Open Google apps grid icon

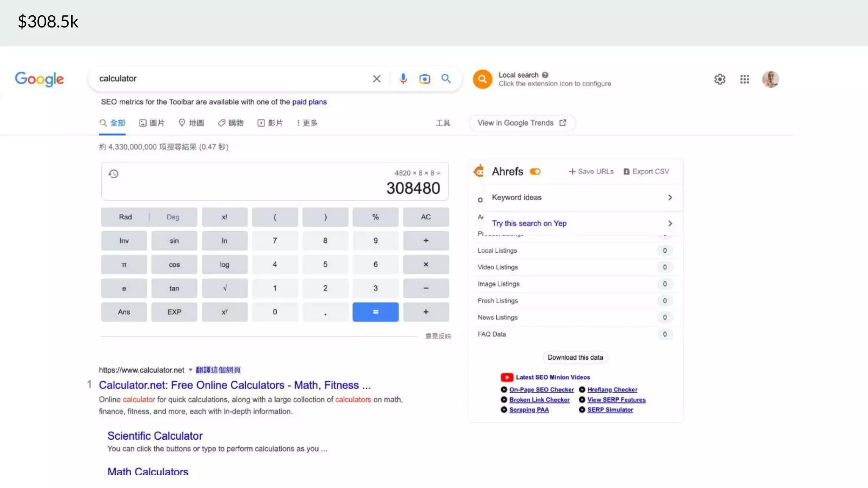pyautogui.click(x=745, y=79)
